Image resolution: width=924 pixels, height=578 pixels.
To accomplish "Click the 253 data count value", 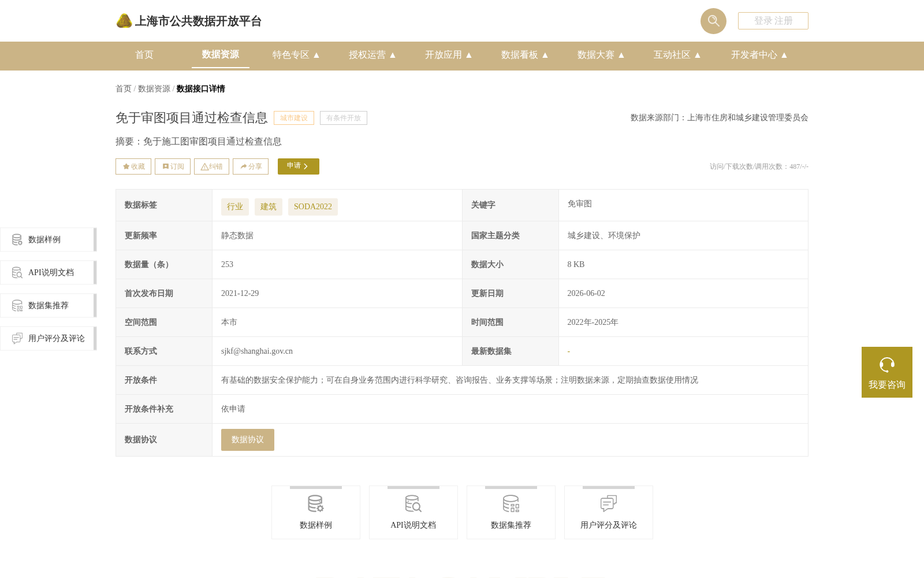I will click(x=227, y=264).
